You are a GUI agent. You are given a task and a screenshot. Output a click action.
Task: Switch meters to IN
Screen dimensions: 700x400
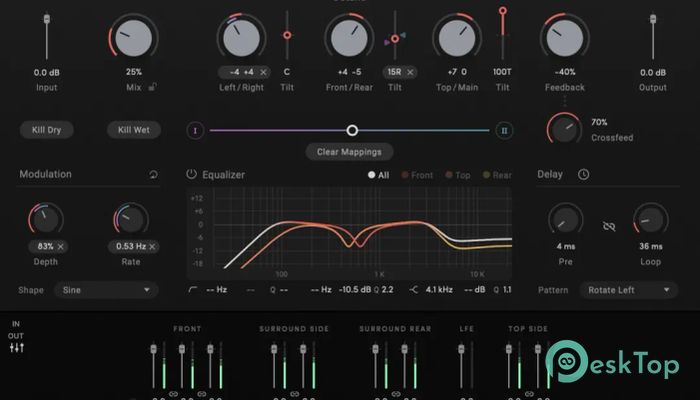click(16, 324)
